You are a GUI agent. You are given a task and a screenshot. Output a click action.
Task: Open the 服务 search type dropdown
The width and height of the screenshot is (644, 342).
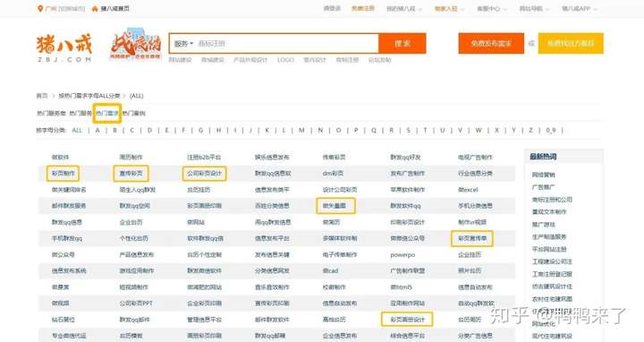coord(183,44)
